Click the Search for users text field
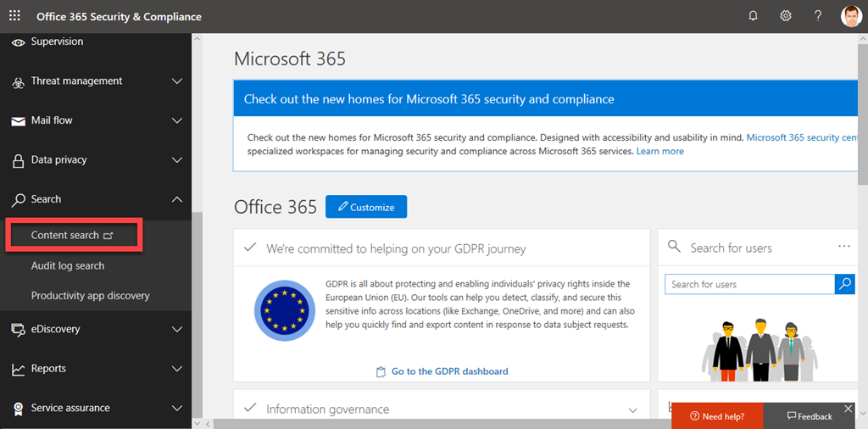868x429 pixels. 749,284
